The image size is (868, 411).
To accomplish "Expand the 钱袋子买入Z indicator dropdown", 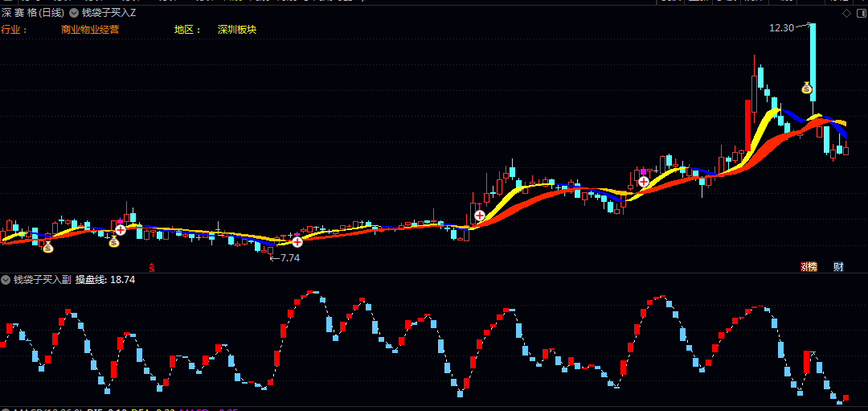I will coord(73,12).
